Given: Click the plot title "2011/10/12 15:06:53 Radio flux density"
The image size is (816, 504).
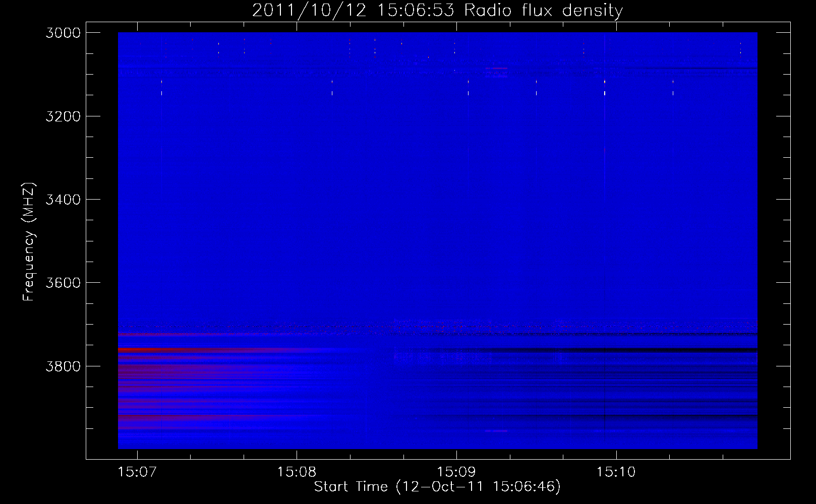Looking at the screenshot, I should (437, 11).
